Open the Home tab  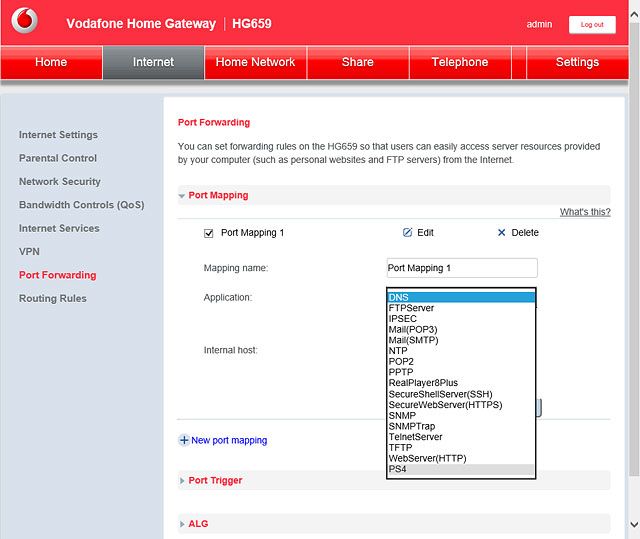pyautogui.click(x=51, y=62)
